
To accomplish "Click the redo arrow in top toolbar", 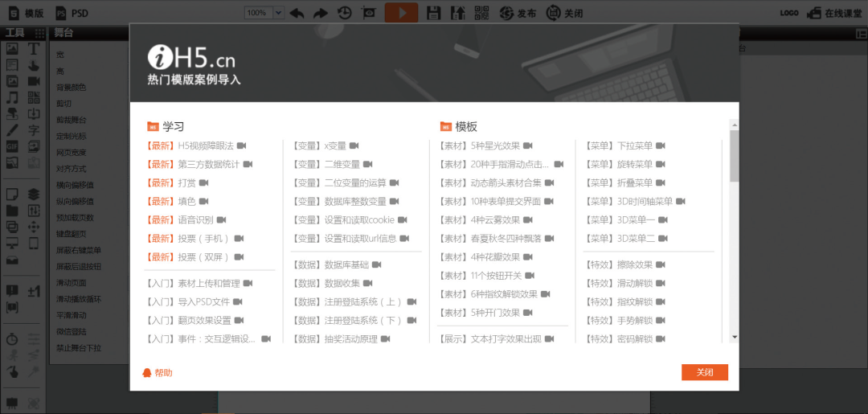I will coord(321,14).
